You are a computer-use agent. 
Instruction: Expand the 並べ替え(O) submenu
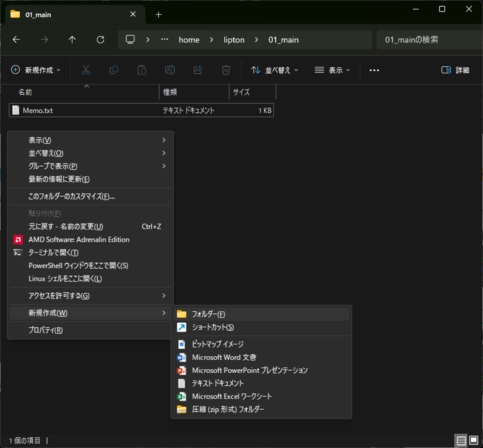(90, 153)
